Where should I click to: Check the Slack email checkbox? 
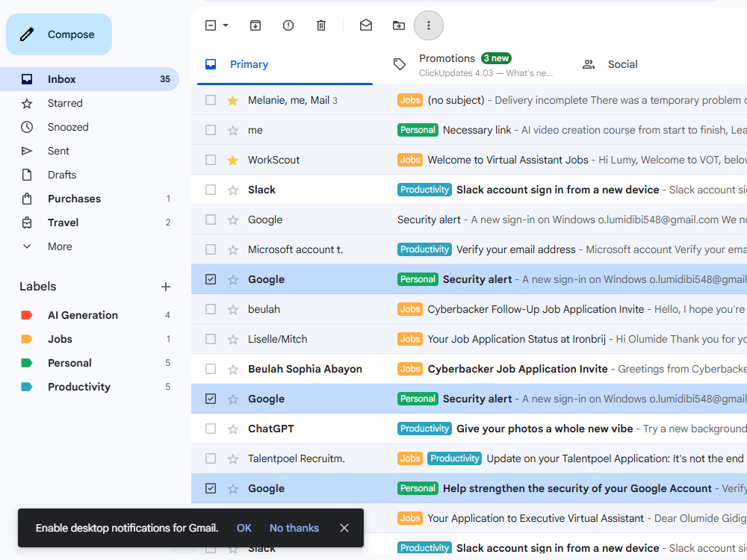211,190
